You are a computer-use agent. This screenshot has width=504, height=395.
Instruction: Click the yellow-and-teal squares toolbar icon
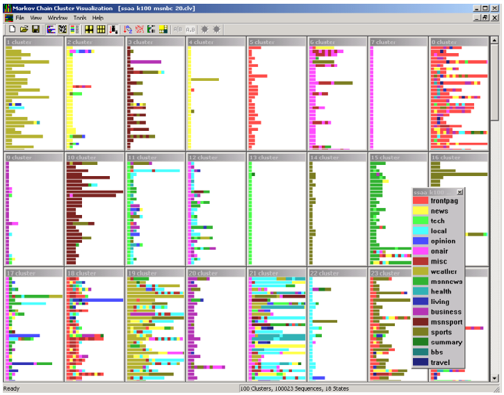pyautogui.click(x=163, y=29)
